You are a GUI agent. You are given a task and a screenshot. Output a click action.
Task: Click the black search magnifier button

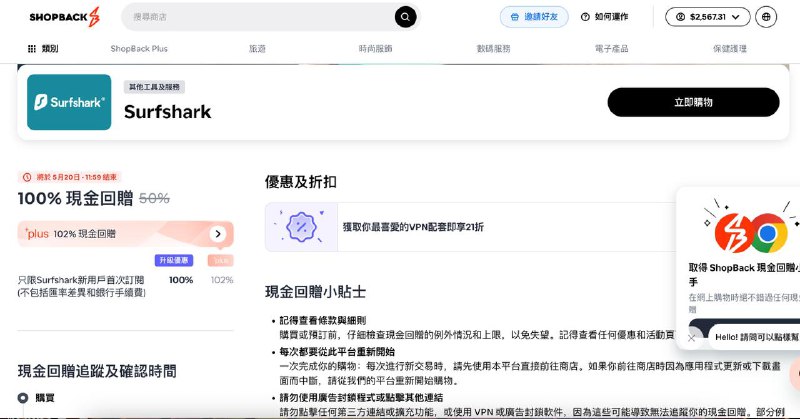(x=405, y=17)
